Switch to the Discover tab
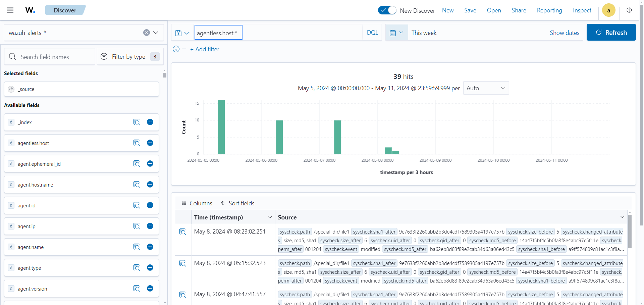The width and height of the screenshot is (644, 305). click(x=65, y=10)
